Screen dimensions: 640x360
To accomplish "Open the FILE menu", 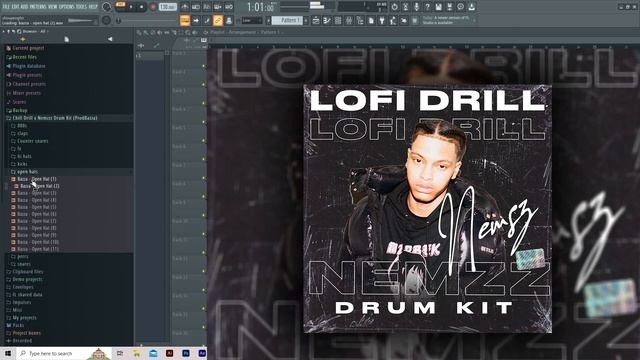I will [6, 7].
